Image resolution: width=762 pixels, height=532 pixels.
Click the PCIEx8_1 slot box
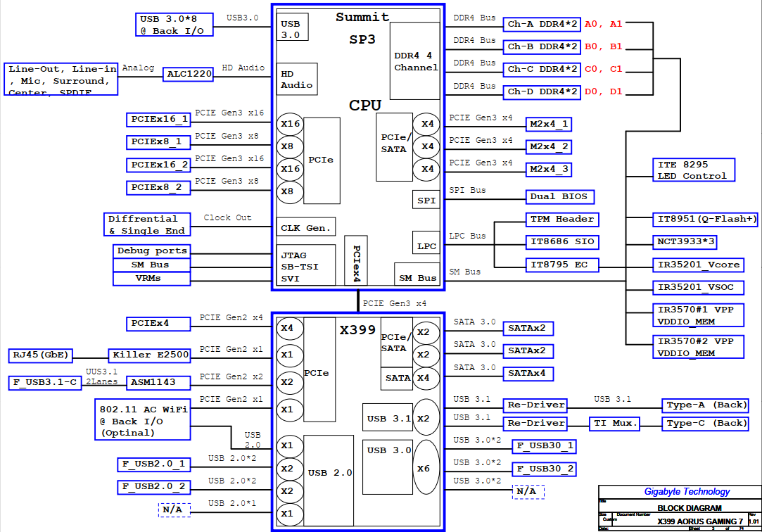(x=158, y=142)
